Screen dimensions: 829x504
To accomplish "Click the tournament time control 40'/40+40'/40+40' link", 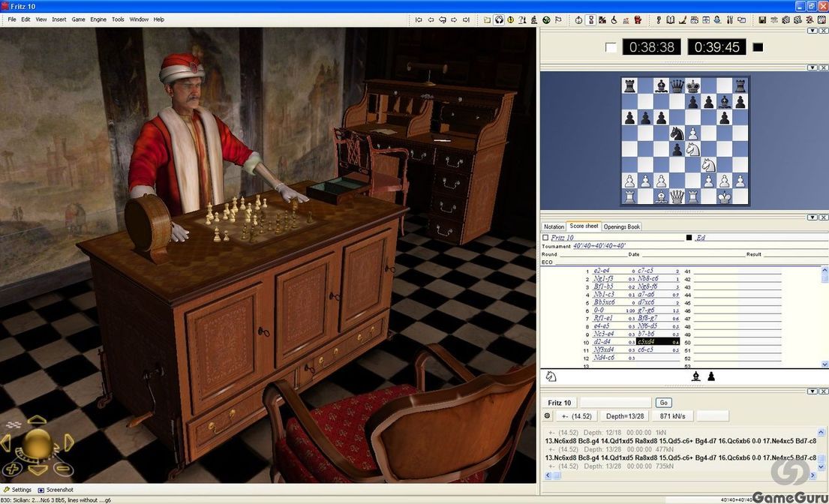I will (599, 246).
